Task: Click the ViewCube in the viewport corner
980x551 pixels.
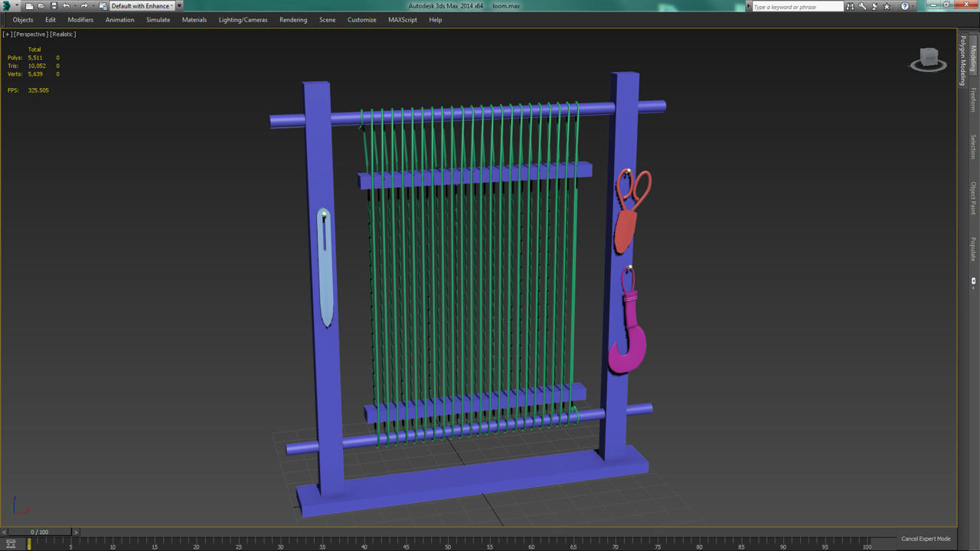Action: [929, 60]
